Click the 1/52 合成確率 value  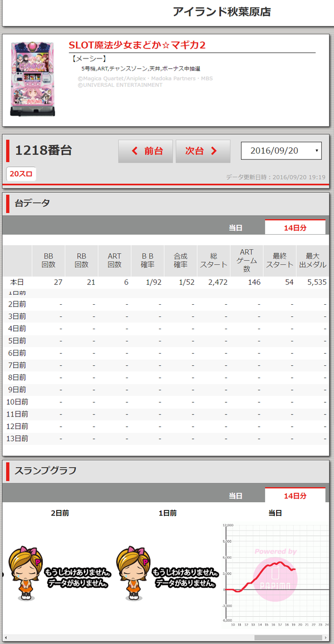point(188,283)
